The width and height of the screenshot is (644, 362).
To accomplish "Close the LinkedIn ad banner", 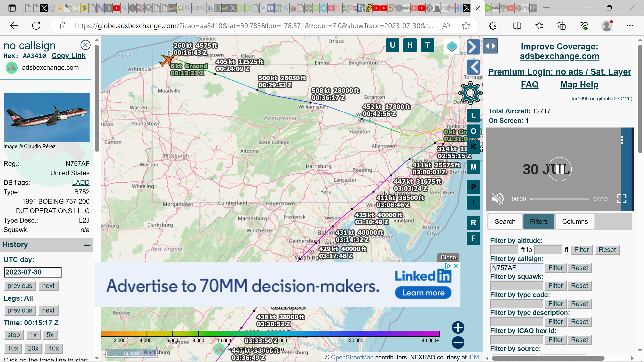I will click(x=456, y=266).
